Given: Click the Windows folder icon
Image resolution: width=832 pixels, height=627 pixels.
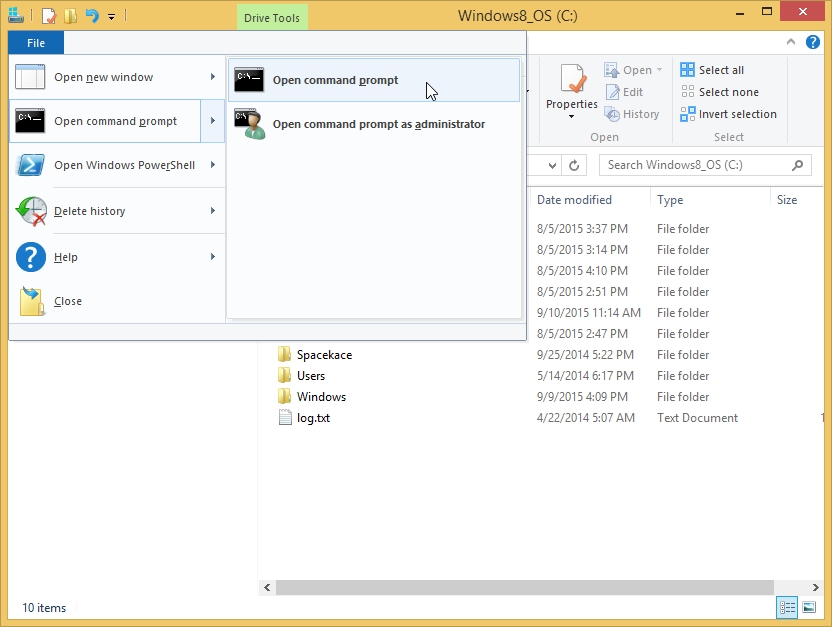Looking at the screenshot, I should pos(284,397).
